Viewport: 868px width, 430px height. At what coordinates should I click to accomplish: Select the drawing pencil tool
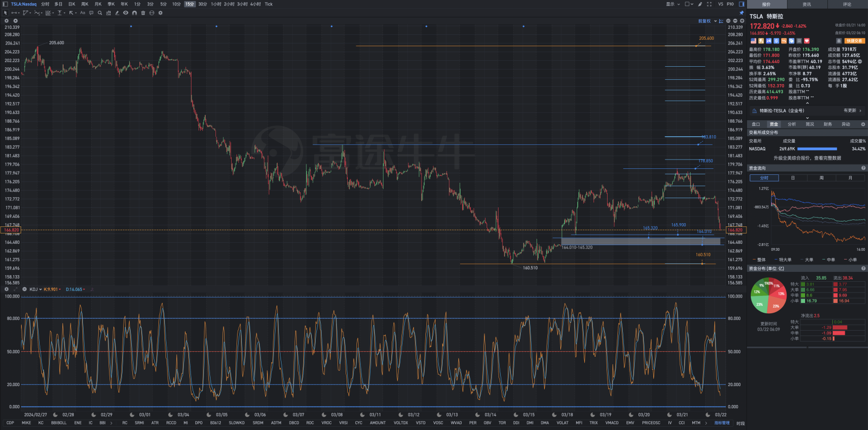[x=117, y=13]
